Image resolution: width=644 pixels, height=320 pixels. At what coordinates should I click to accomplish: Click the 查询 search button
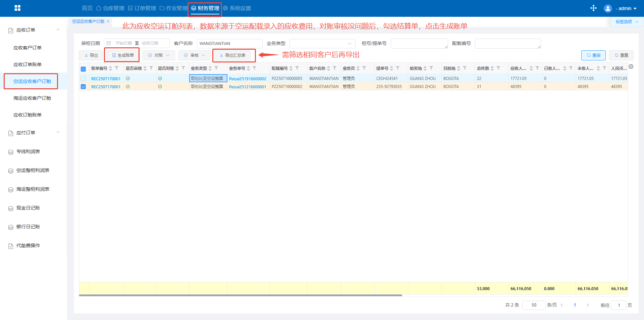coord(593,55)
